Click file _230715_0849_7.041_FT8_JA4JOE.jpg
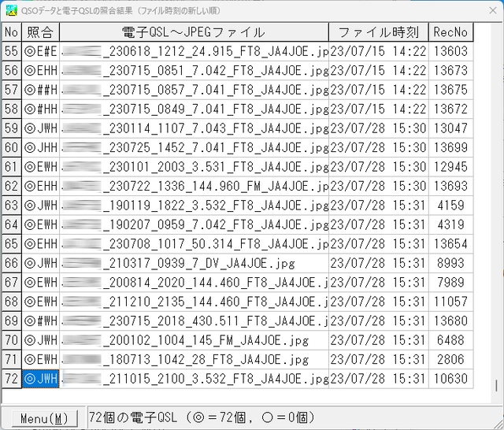Screen dimensions: 504x430 [x=195, y=109]
